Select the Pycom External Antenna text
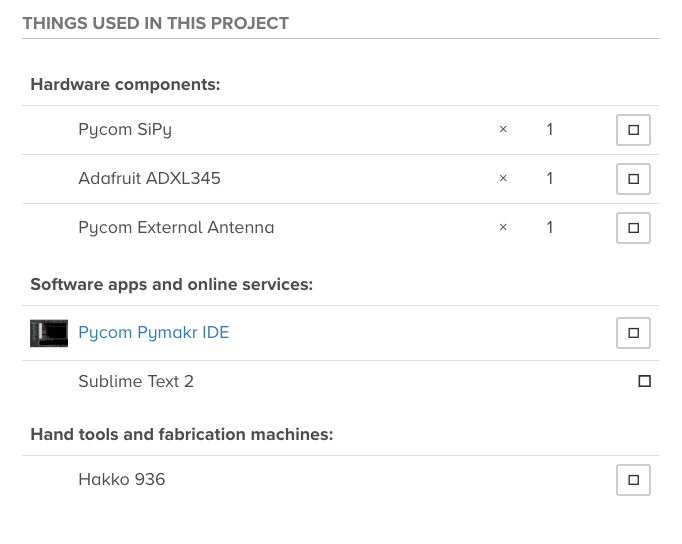Image resolution: width=682 pixels, height=544 pixels. 176,227
